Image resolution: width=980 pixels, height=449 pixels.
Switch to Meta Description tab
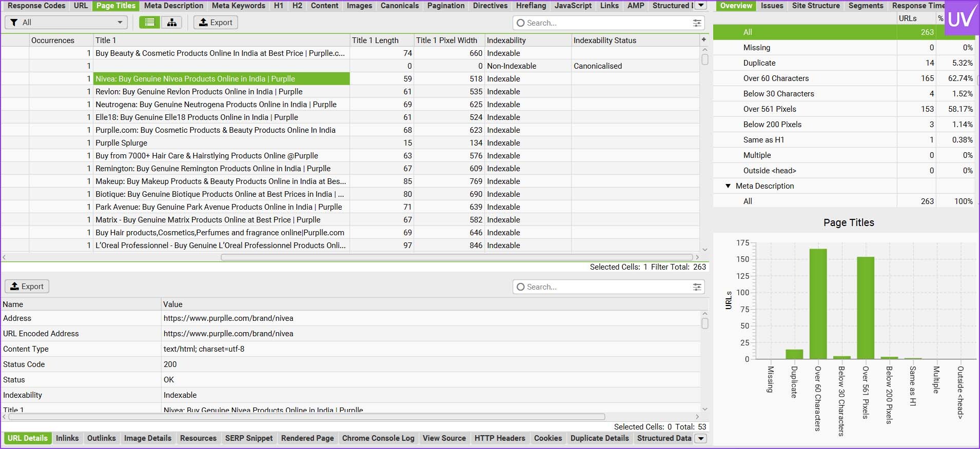coord(174,6)
